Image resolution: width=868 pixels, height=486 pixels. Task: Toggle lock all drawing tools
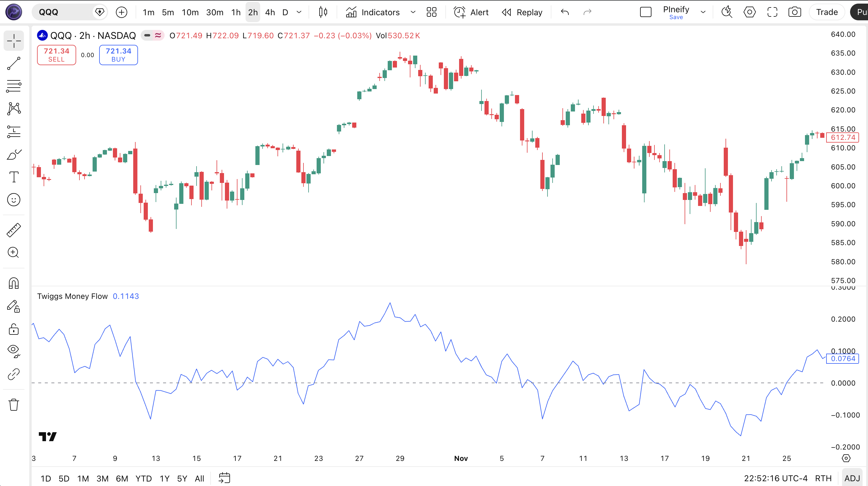(x=14, y=329)
